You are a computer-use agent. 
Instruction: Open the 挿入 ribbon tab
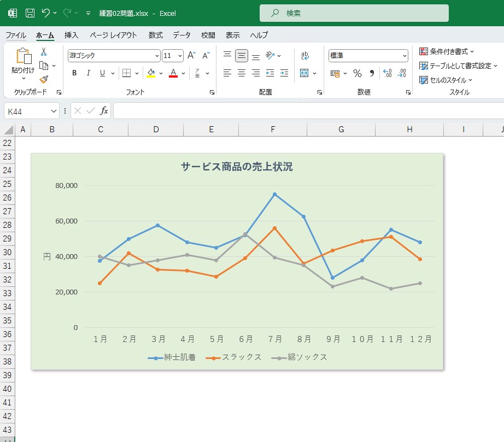coord(72,35)
